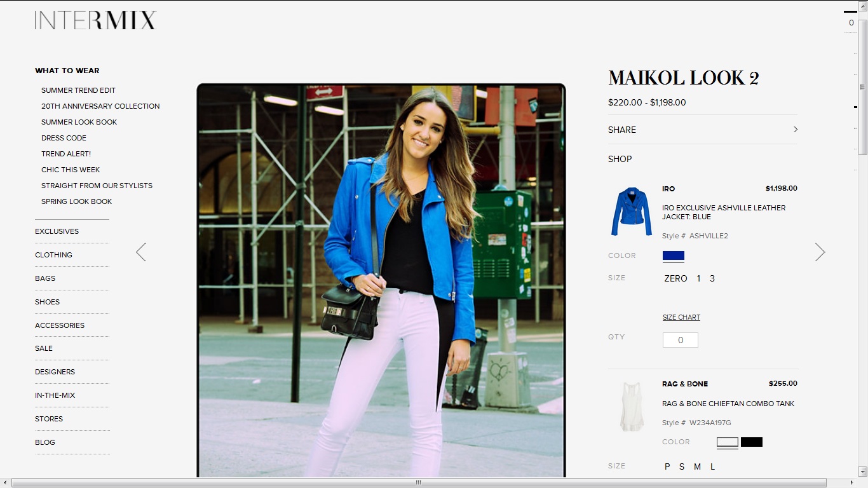Go to the previous look arrow

click(141, 252)
